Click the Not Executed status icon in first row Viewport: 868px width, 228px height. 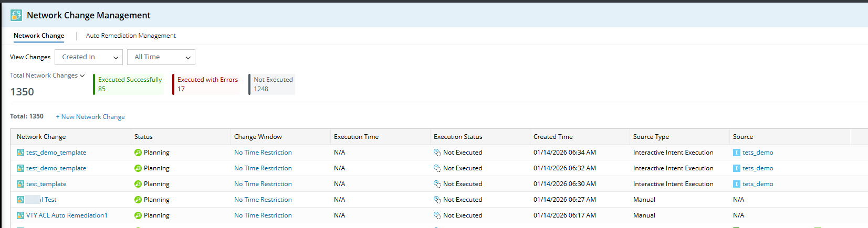437,153
